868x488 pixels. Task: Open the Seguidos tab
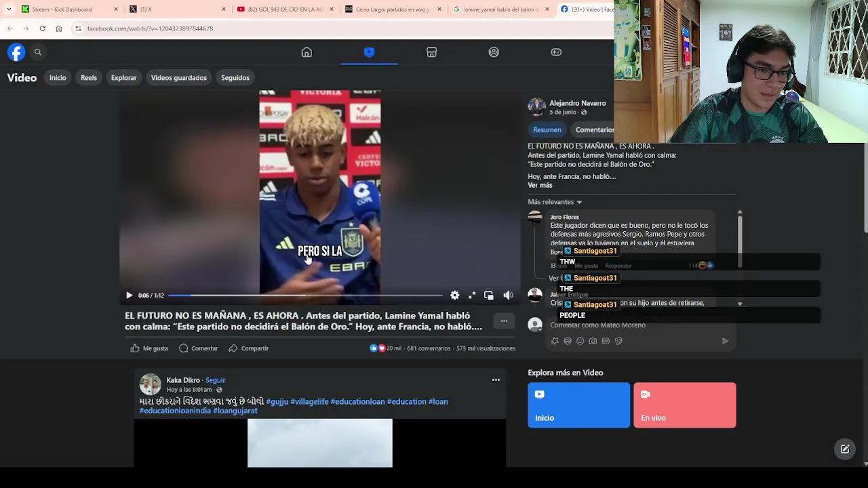point(235,78)
